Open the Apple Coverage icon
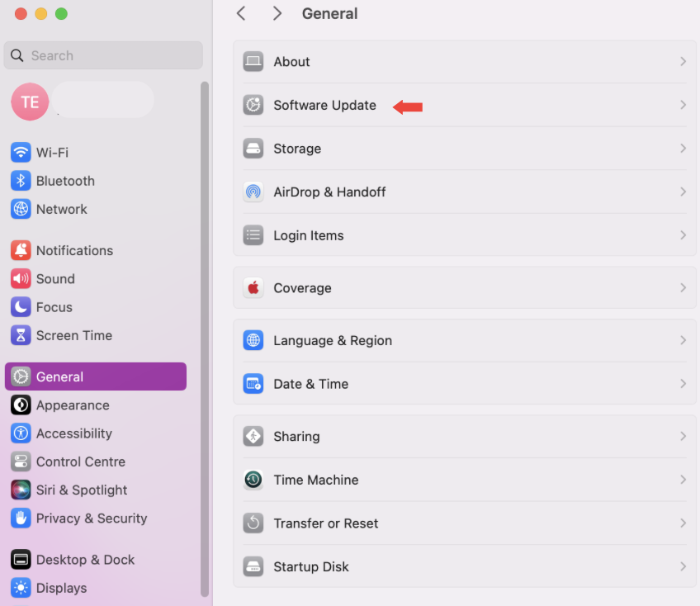The image size is (700, 606). pos(253,287)
